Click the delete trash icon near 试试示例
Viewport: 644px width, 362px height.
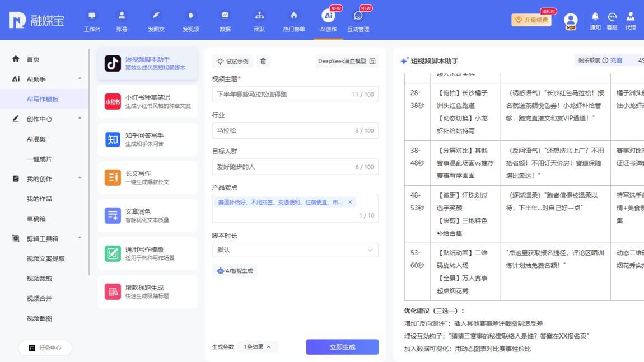pyautogui.click(x=263, y=61)
